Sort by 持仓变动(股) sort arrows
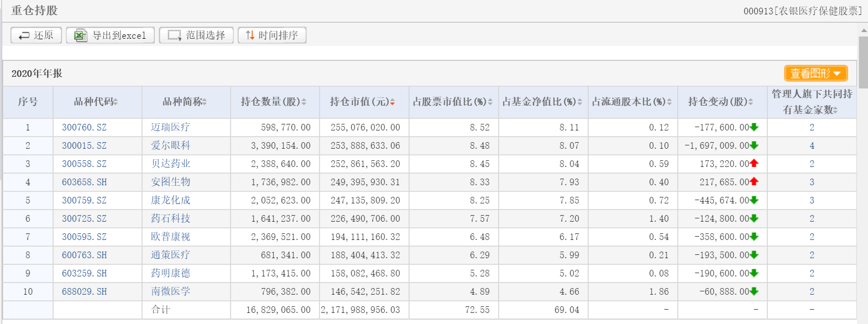The image size is (868, 324). pos(750,102)
